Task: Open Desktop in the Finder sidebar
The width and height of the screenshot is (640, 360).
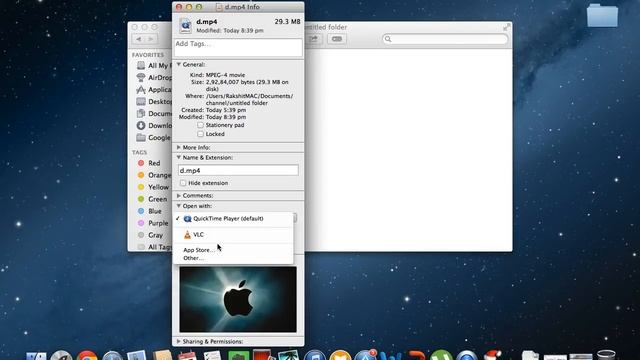Action: [154, 101]
